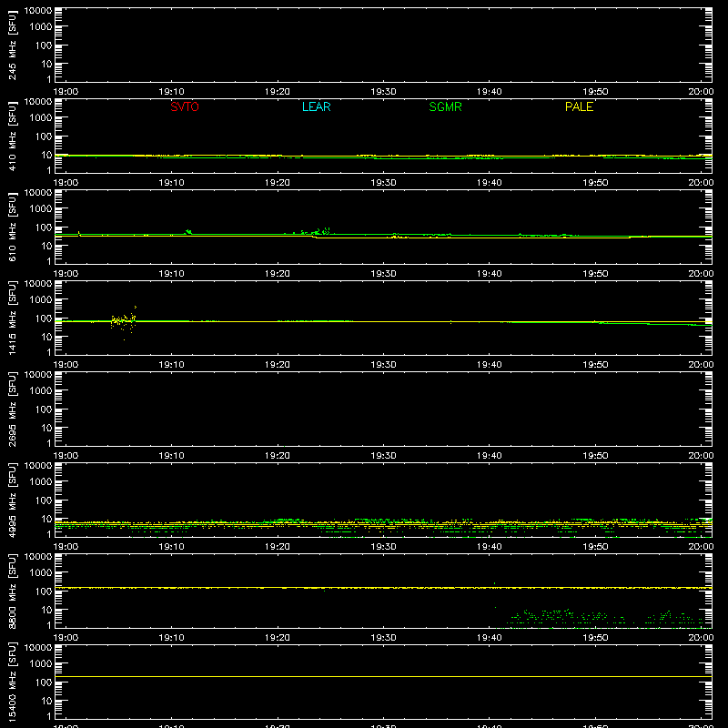Click the 10000 y-axis value of the 245 MHz panel
This screenshot has width=728, height=728.
38,11
